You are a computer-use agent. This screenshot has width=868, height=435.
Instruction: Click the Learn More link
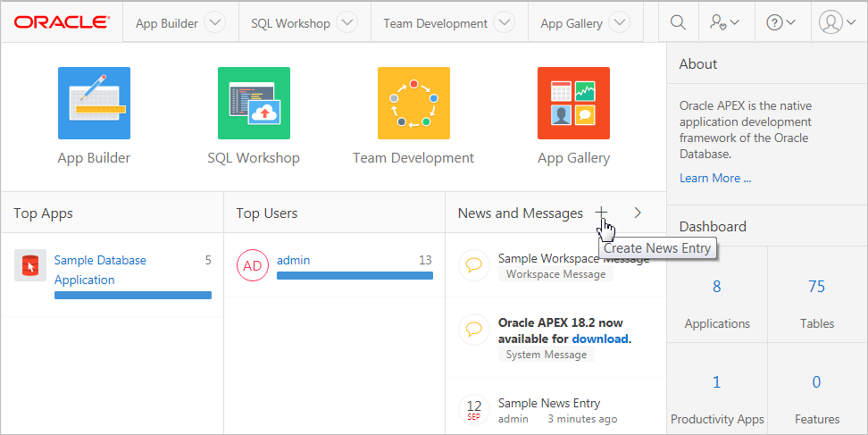click(715, 178)
